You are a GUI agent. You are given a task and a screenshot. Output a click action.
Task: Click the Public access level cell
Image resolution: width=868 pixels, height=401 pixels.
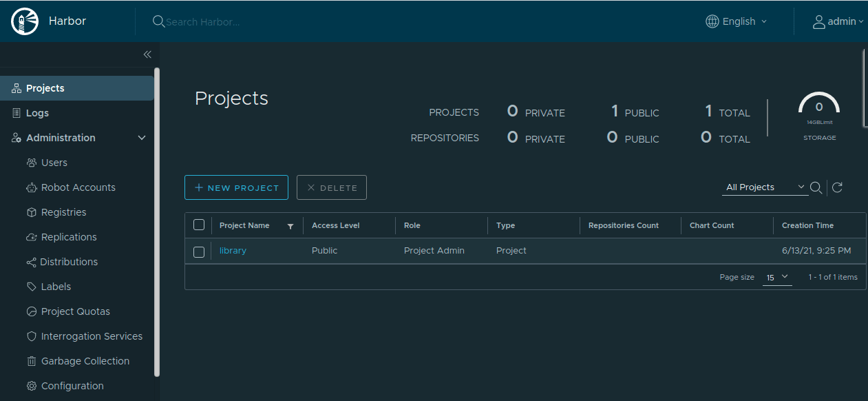tap(324, 251)
